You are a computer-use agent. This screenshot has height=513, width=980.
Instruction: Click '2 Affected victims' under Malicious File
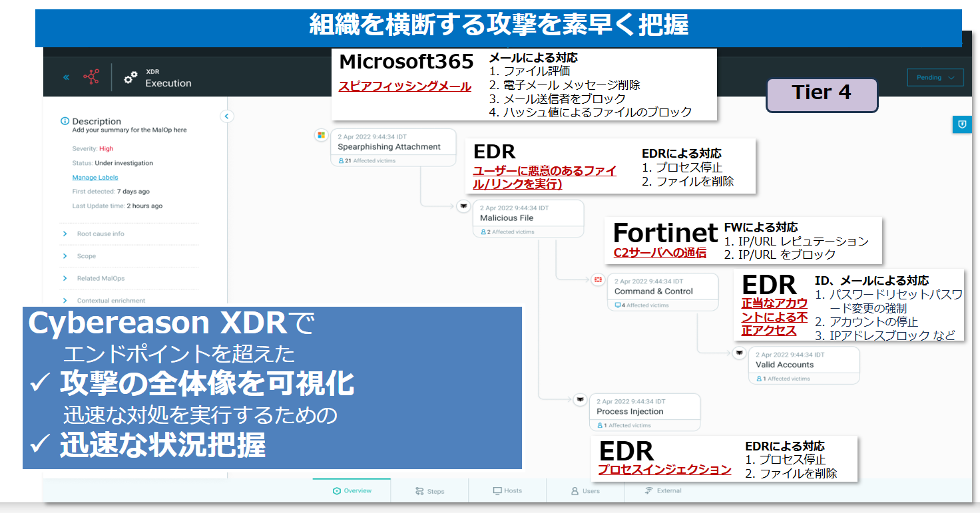(507, 232)
